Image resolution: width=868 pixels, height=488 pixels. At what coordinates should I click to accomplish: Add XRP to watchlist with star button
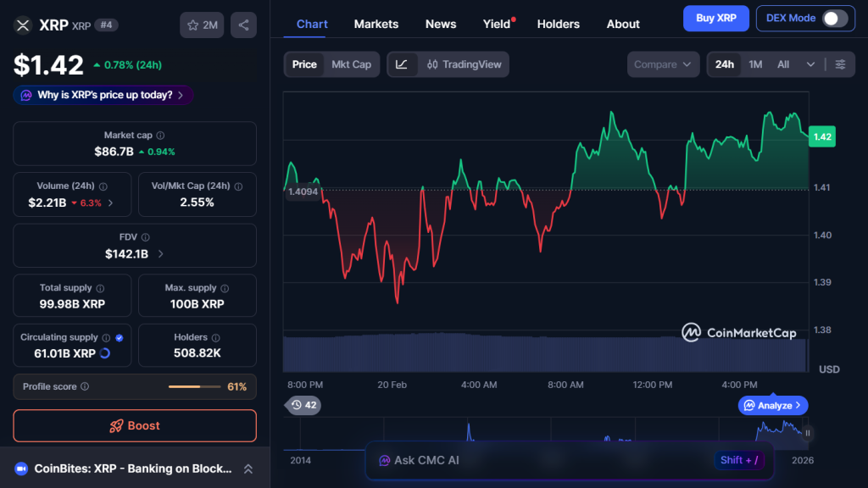(202, 25)
